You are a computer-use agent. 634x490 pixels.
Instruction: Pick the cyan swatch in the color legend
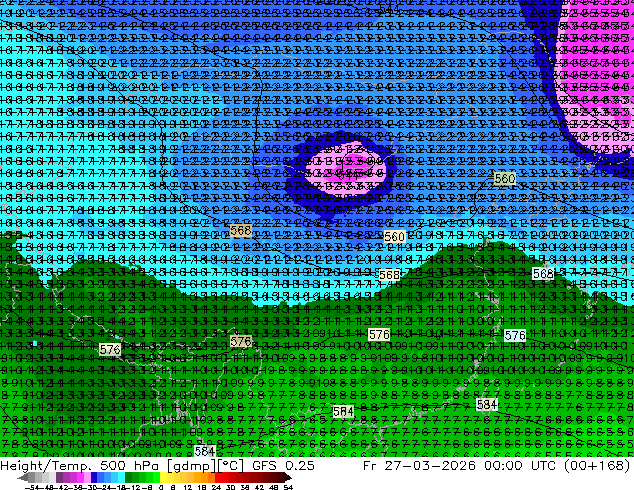click(x=121, y=477)
